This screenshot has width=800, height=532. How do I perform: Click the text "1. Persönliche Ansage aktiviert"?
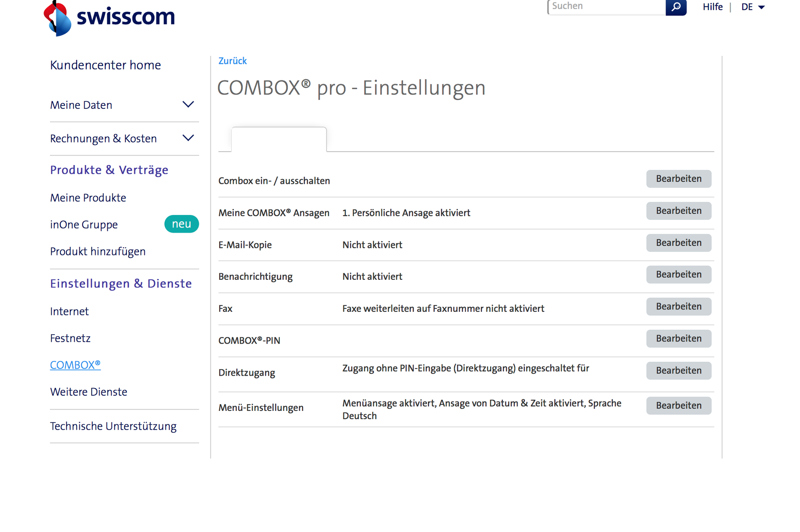coord(406,213)
